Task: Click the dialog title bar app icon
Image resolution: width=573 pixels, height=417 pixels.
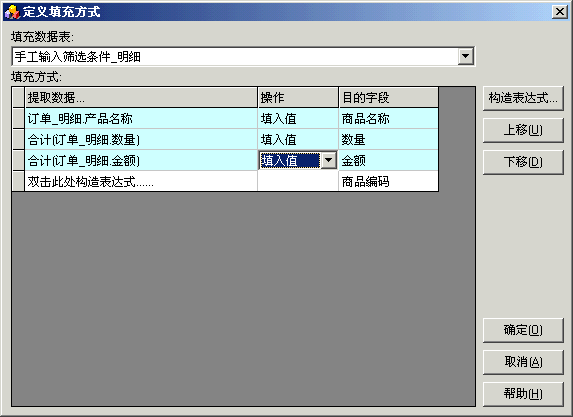Action: coord(12,12)
